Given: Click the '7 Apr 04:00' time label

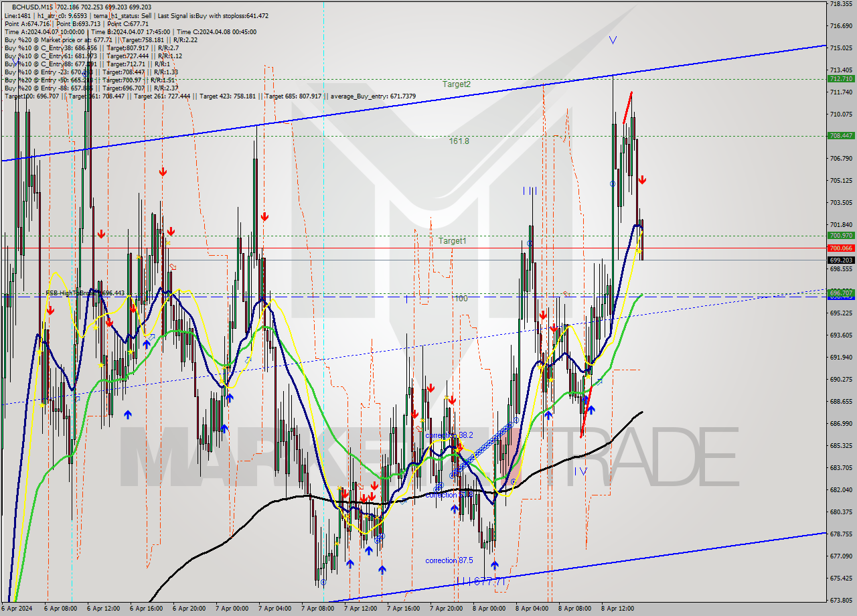Looking at the screenshot, I should click(275, 609).
